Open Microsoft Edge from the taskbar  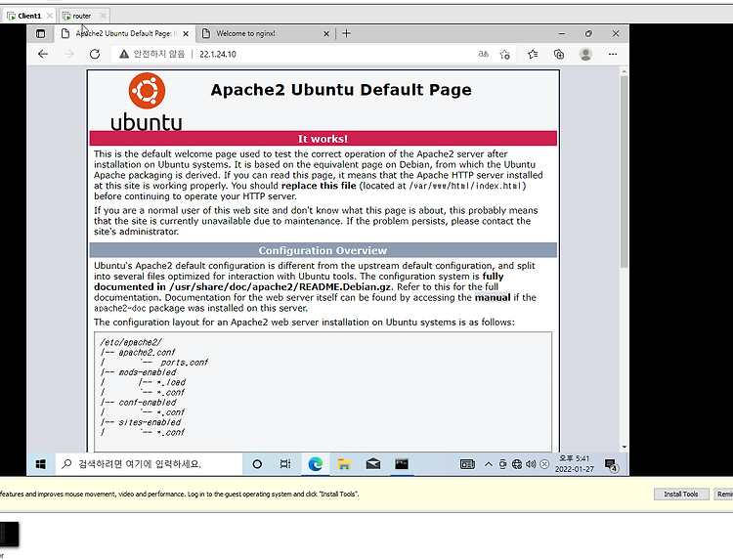pyautogui.click(x=315, y=464)
